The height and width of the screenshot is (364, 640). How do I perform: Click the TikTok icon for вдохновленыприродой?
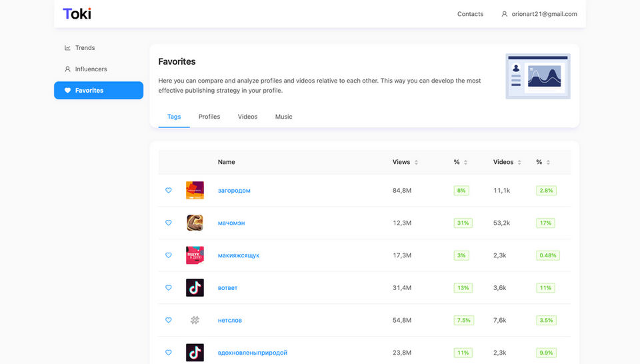pyautogui.click(x=195, y=353)
